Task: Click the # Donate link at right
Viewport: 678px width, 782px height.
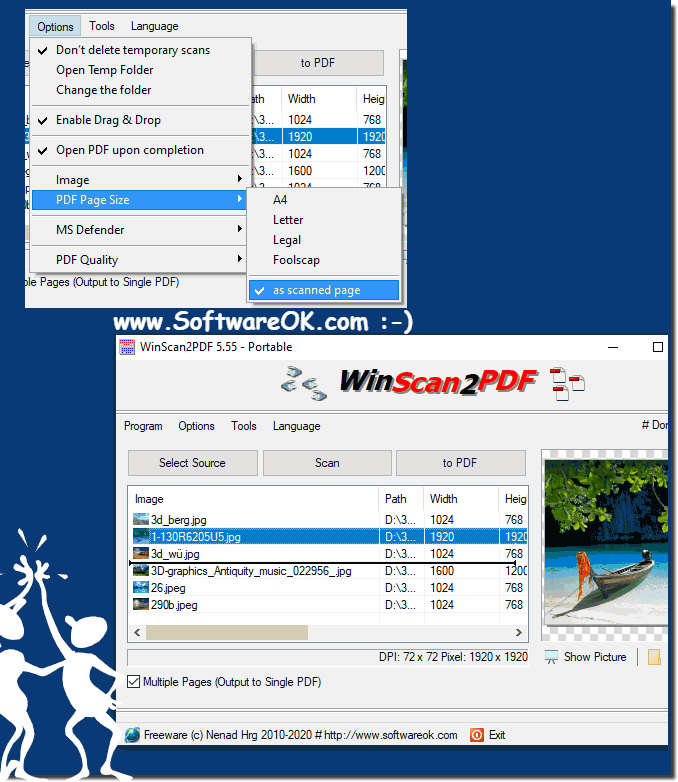Action: [x=654, y=425]
